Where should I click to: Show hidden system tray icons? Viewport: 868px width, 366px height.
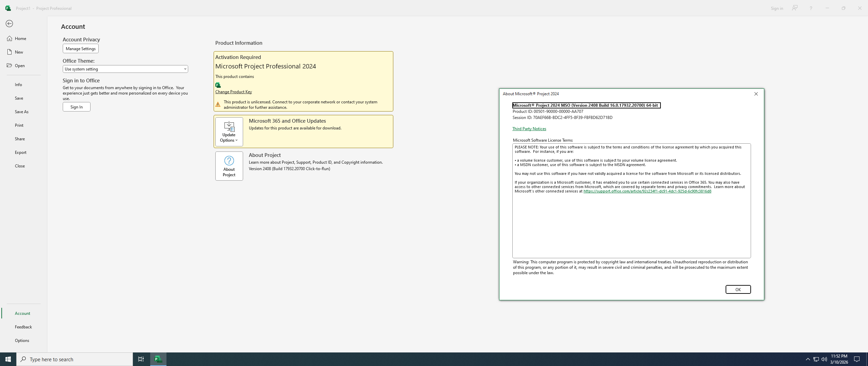pyautogui.click(x=808, y=359)
